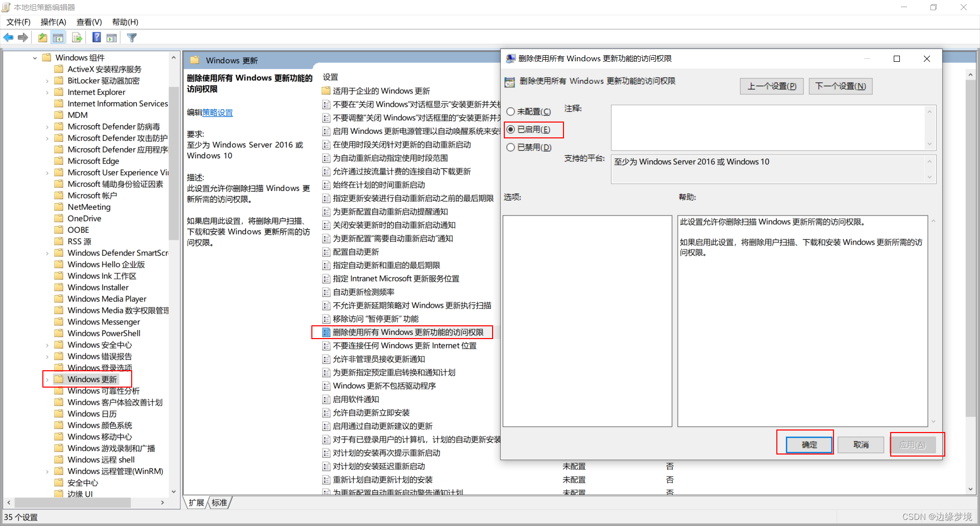The width and height of the screenshot is (980, 526).
Task: Expand the BitLocker 驱动器加密 node
Action: tap(47, 81)
